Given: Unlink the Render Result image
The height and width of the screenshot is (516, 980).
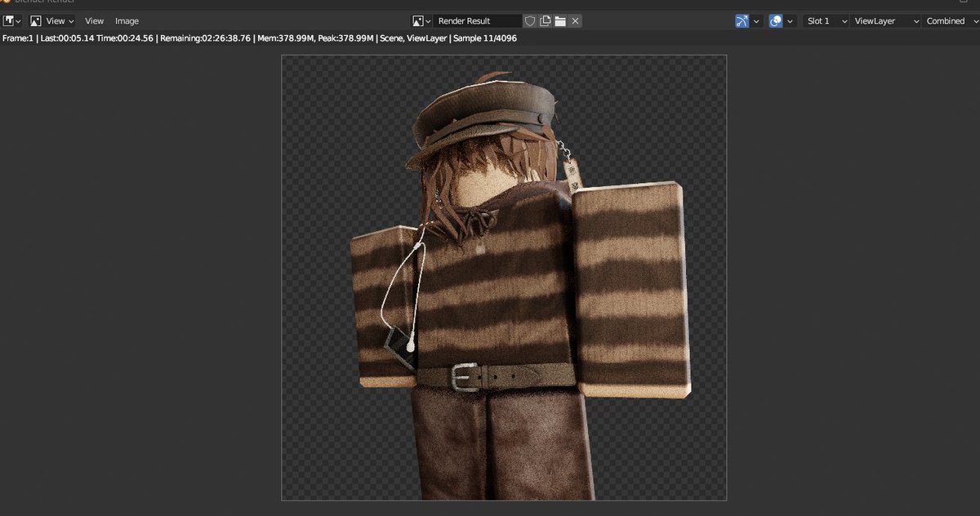Looking at the screenshot, I should click(576, 21).
